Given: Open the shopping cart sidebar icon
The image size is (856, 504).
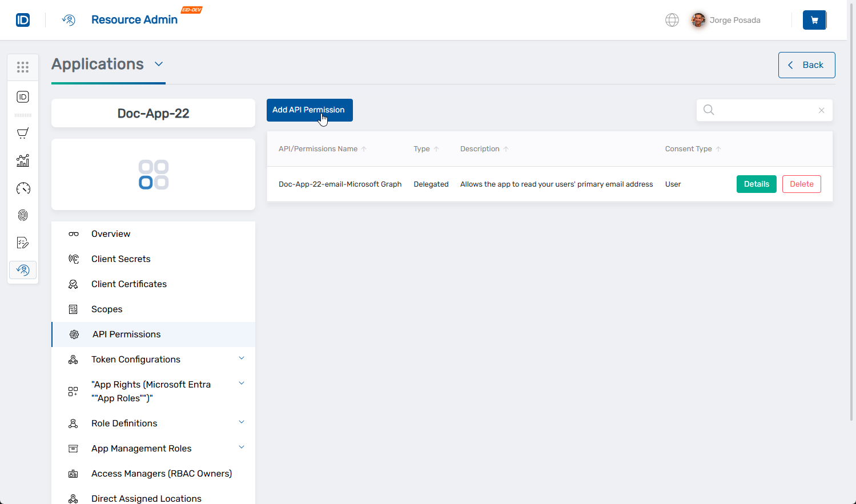Looking at the screenshot, I should point(23,133).
